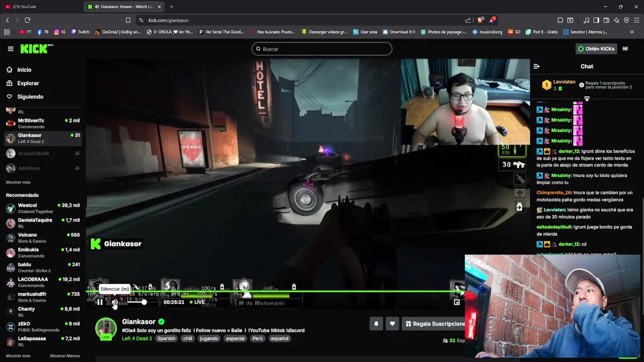Click the jugando tag

[x=209, y=338]
